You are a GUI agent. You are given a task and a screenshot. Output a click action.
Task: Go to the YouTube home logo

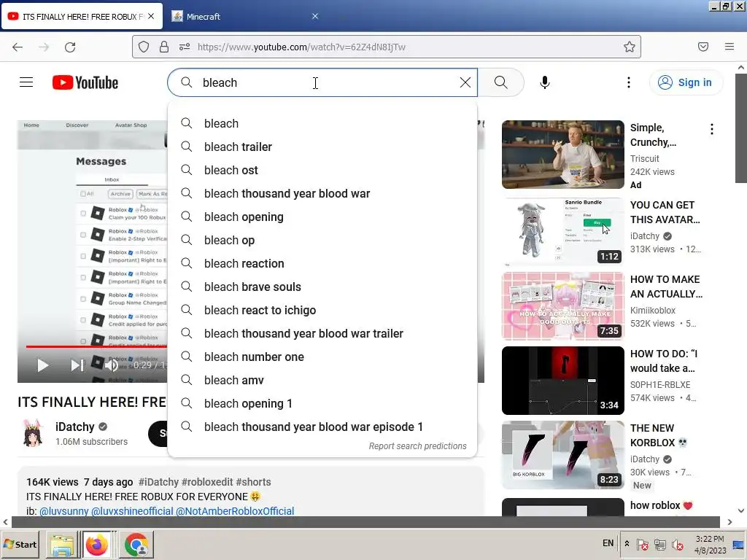click(85, 82)
